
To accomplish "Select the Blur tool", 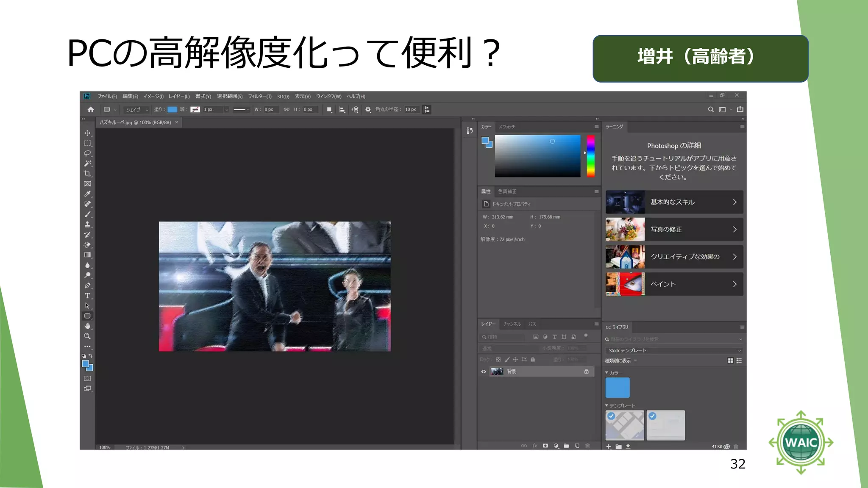I will tap(87, 265).
